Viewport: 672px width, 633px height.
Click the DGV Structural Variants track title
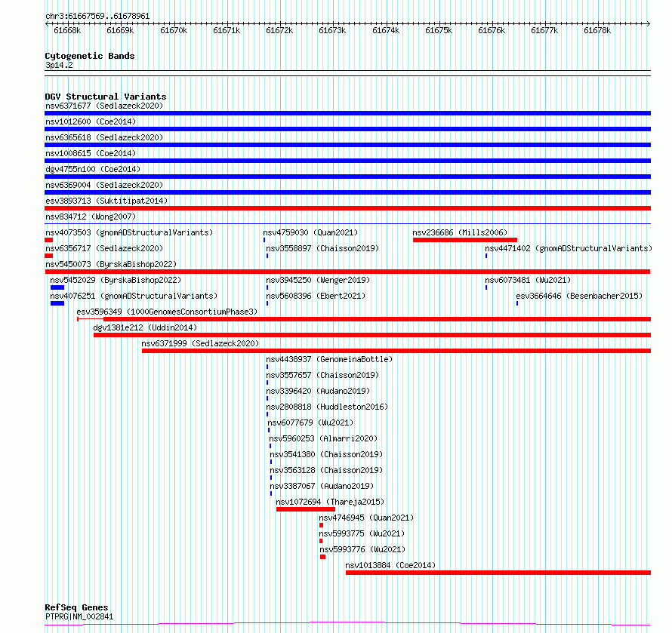pyautogui.click(x=106, y=97)
